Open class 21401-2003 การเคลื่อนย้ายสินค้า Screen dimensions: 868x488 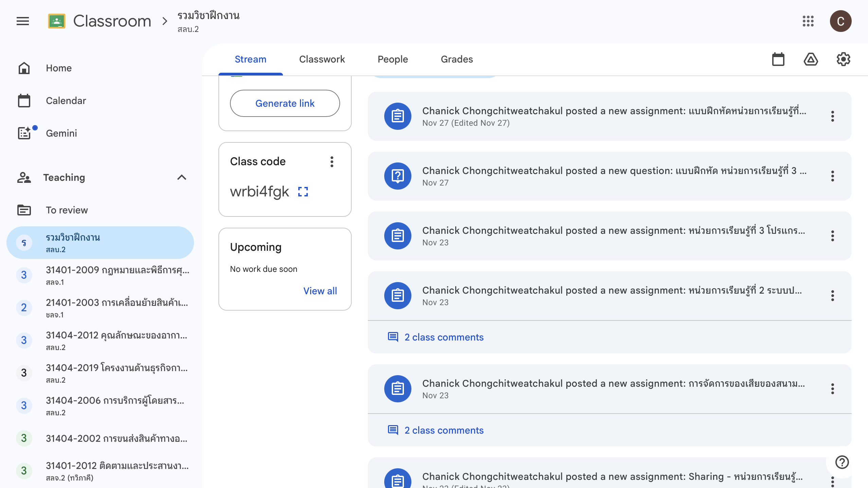100,308
